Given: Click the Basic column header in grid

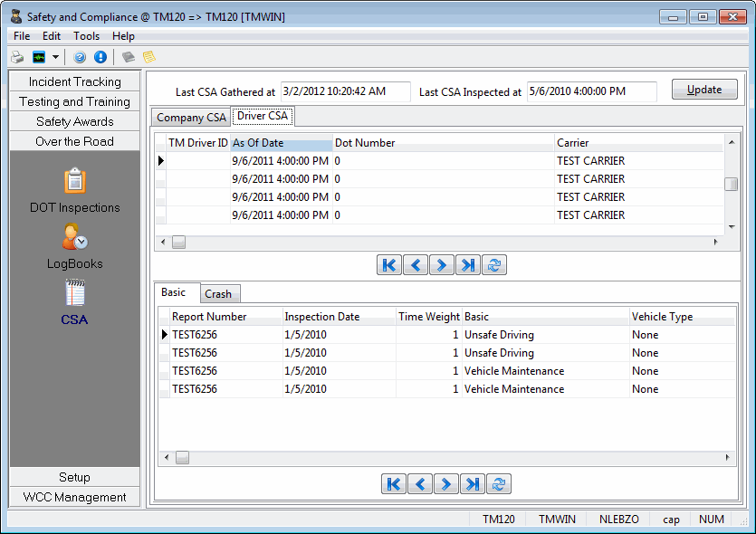Looking at the screenshot, I should (x=546, y=317).
